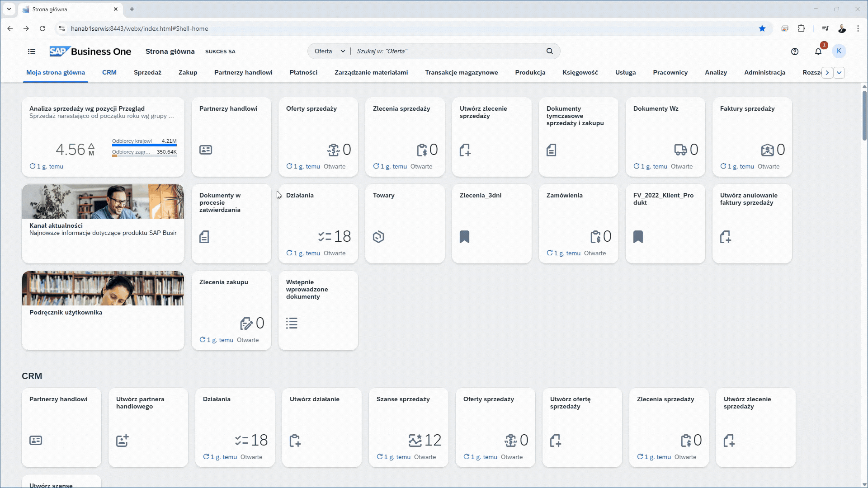Open the help question mark icon
Image resolution: width=868 pixels, height=488 pixels.
pyautogui.click(x=795, y=52)
